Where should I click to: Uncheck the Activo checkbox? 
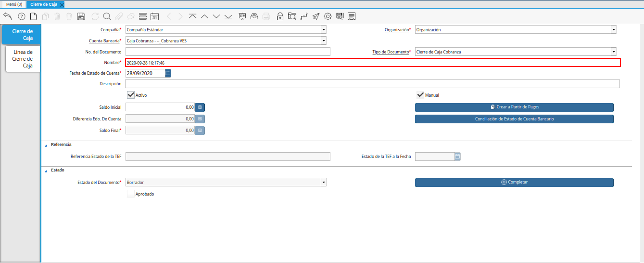click(x=130, y=95)
